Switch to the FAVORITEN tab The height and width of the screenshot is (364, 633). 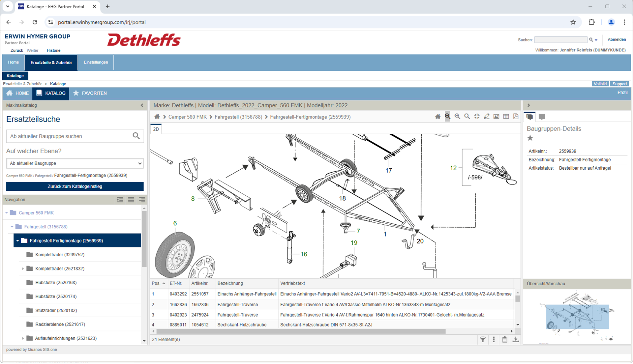tap(90, 93)
